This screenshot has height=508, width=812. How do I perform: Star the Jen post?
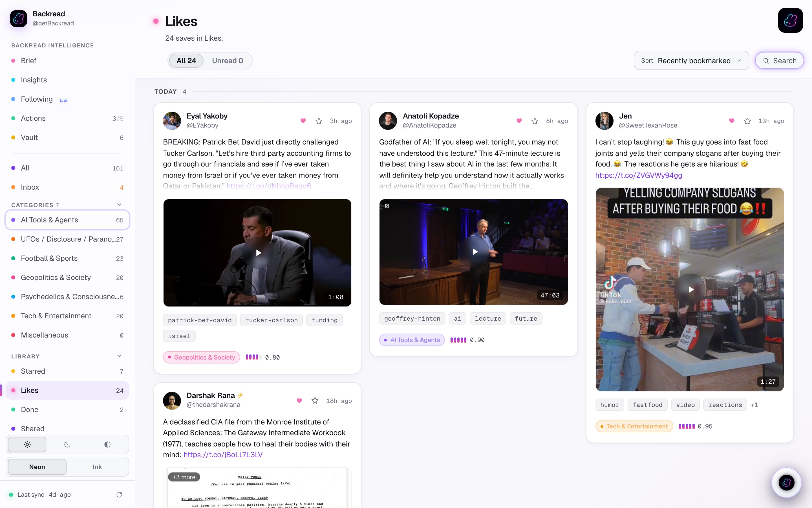(x=747, y=121)
